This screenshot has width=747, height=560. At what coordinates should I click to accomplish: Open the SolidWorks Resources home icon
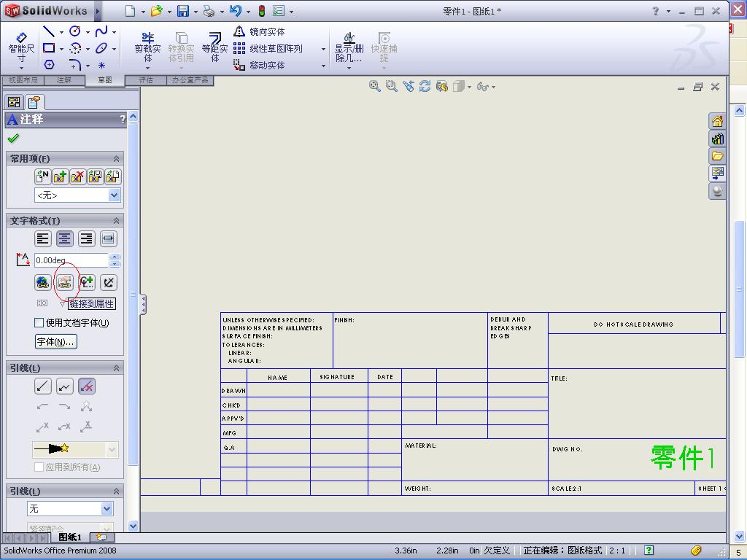click(718, 122)
